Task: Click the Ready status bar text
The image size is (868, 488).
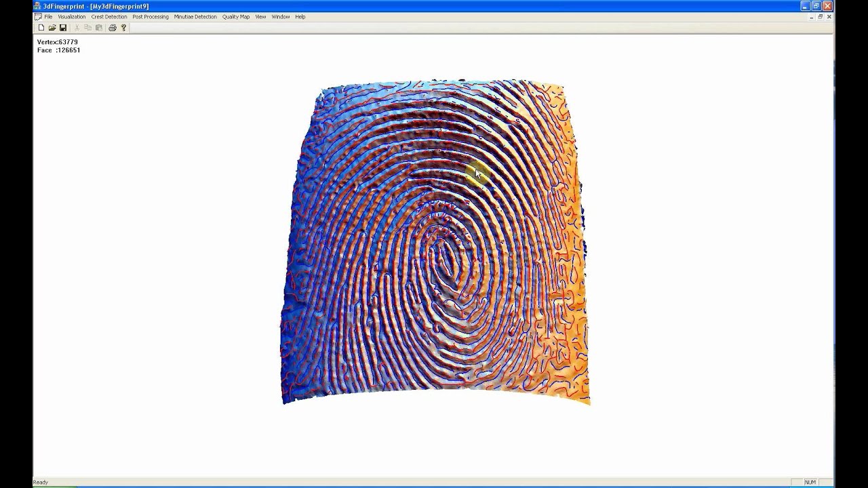Action: click(x=41, y=483)
